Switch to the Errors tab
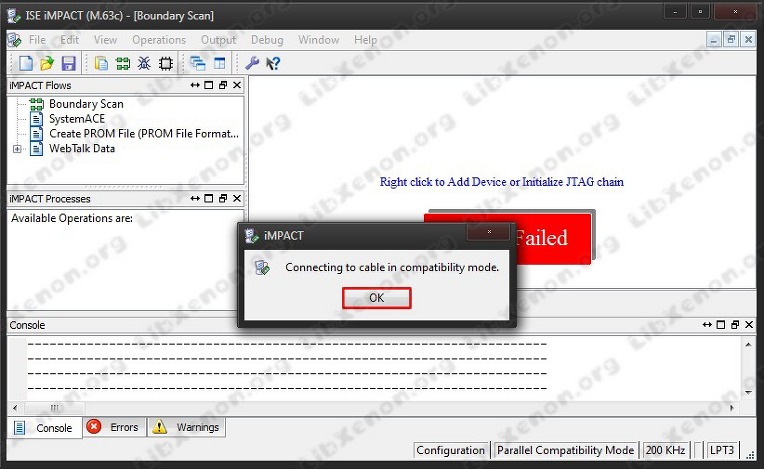 115,428
